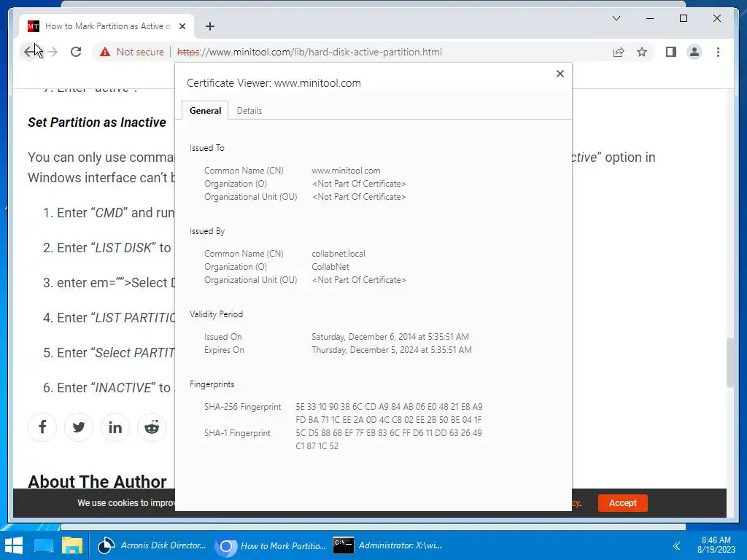Click the About The Author heading
Screen dimensions: 747x560
97,481
